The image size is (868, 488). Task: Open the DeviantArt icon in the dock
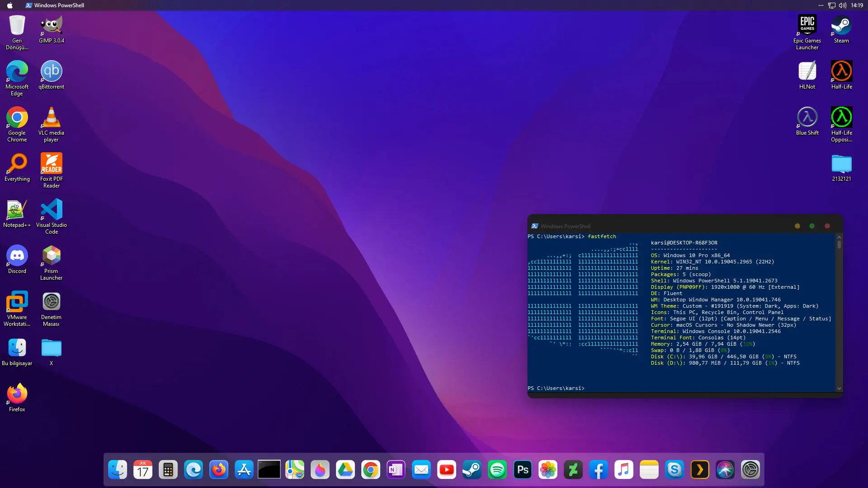coord(573,470)
